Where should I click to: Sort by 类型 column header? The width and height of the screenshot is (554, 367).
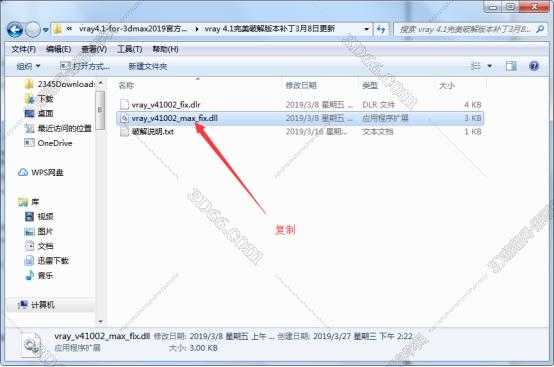click(x=370, y=85)
